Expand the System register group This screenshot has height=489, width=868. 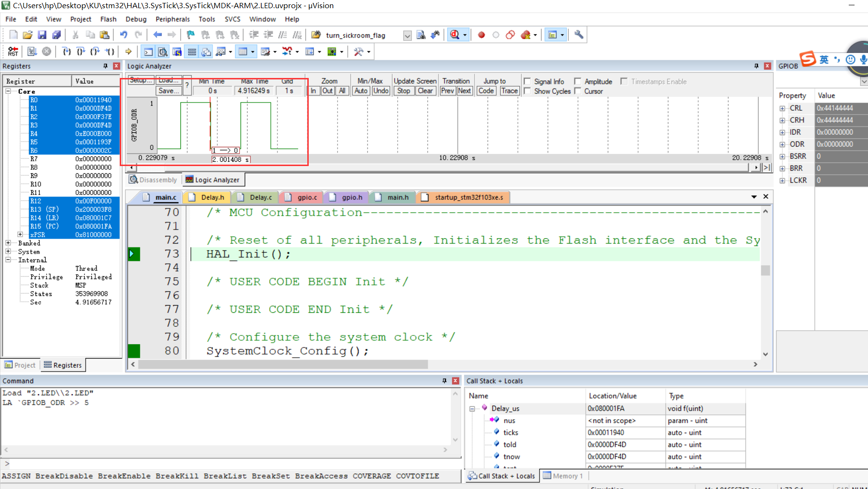[x=8, y=251]
